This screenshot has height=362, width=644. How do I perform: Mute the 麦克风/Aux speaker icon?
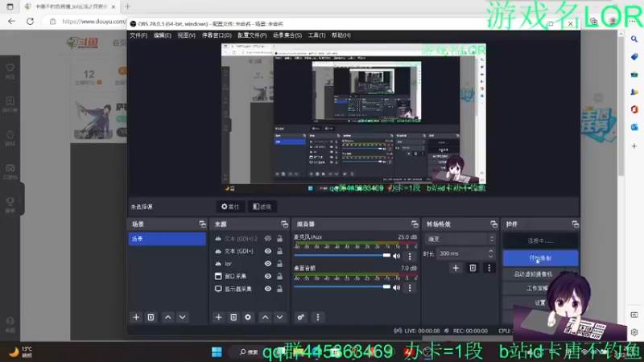tap(396, 256)
